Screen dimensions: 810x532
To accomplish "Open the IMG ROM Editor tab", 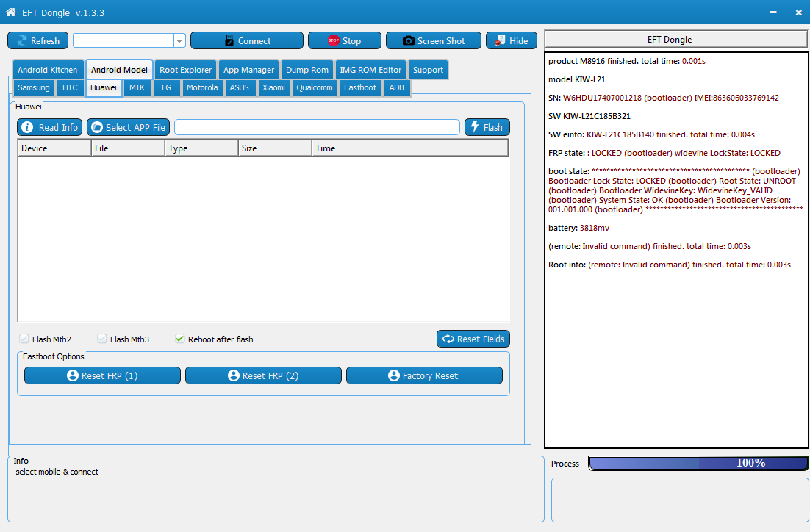I will point(370,70).
